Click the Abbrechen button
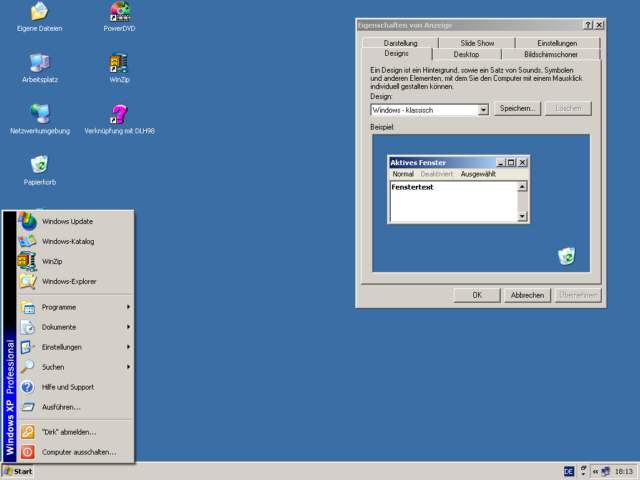The image size is (640, 480). (527, 295)
